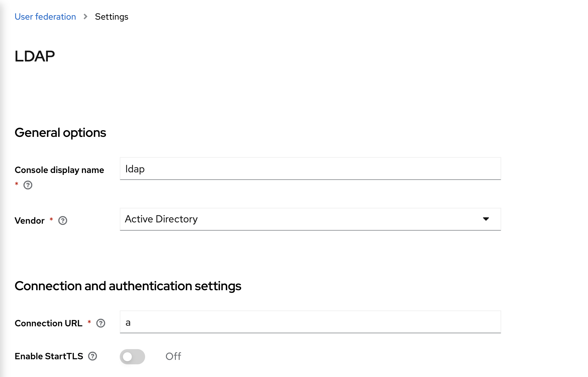Click the LDAP page title
Image resolution: width=588 pixels, height=377 pixels.
[35, 56]
